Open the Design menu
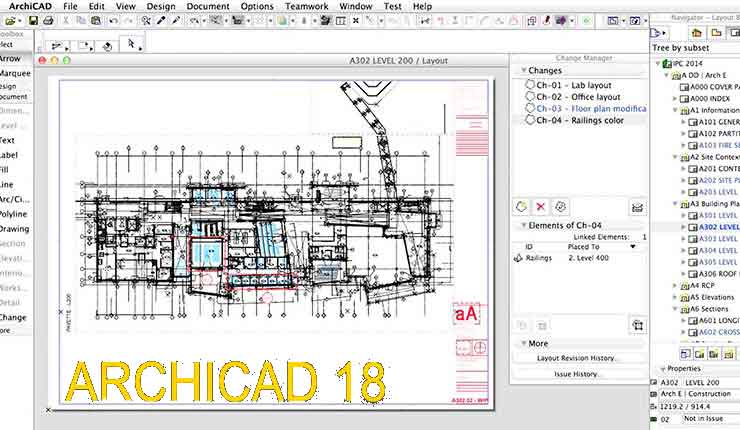This screenshot has height=430, width=740. [161, 6]
